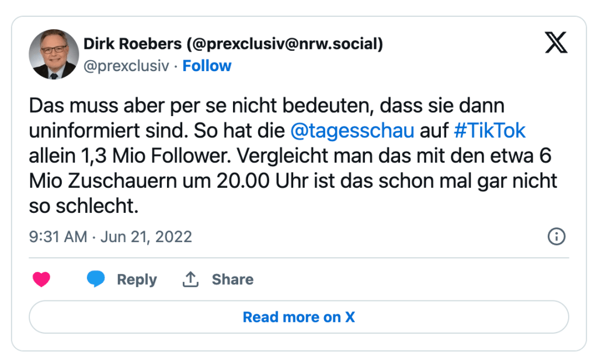Click the circled info icon
Screen dimensions: 598x364
click(x=556, y=236)
